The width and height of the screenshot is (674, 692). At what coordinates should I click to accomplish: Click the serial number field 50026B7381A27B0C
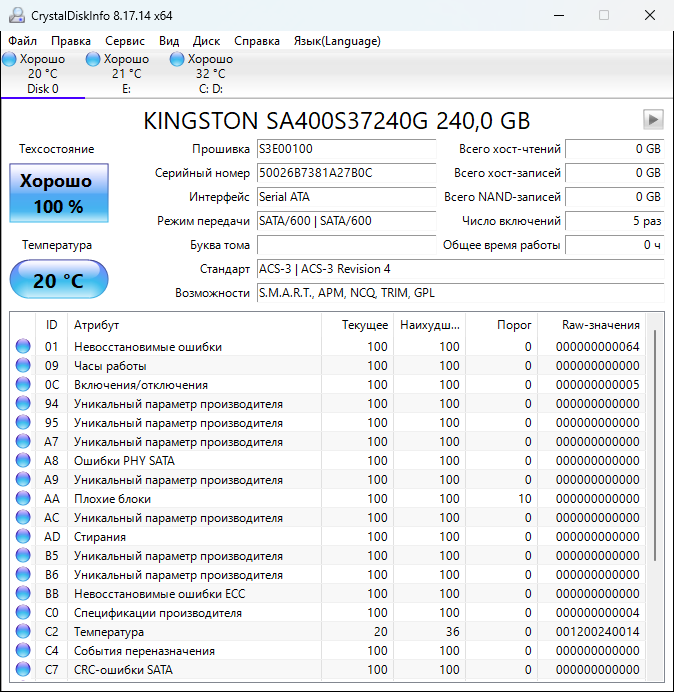tap(346, 173)
